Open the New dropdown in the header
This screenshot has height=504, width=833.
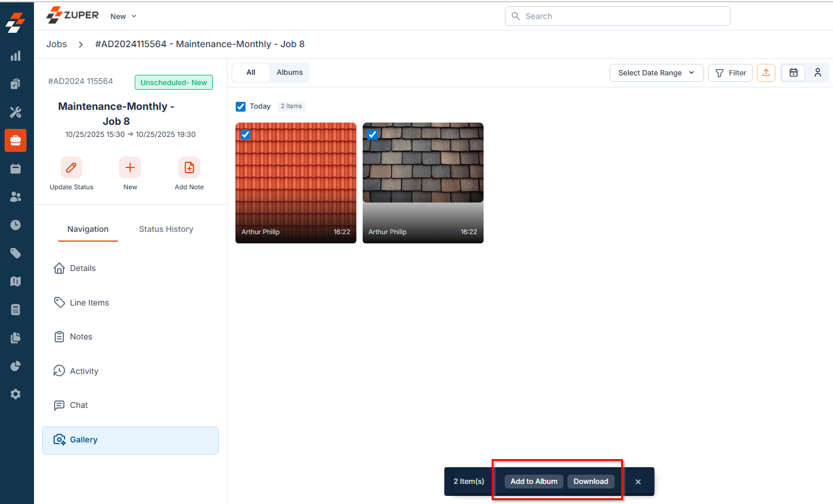coord(123,16)
